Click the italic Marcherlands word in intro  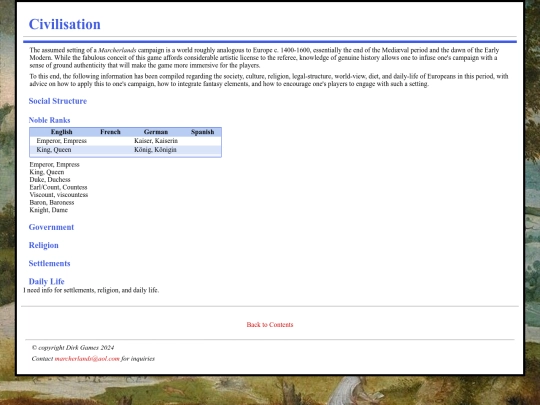click(x=117, y=50)
